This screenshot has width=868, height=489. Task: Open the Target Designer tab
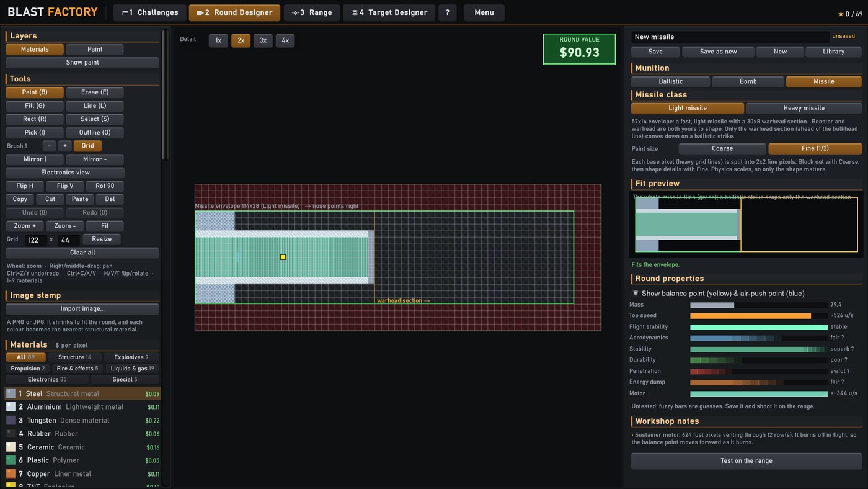pyautogui.click(x=389, y=12)
